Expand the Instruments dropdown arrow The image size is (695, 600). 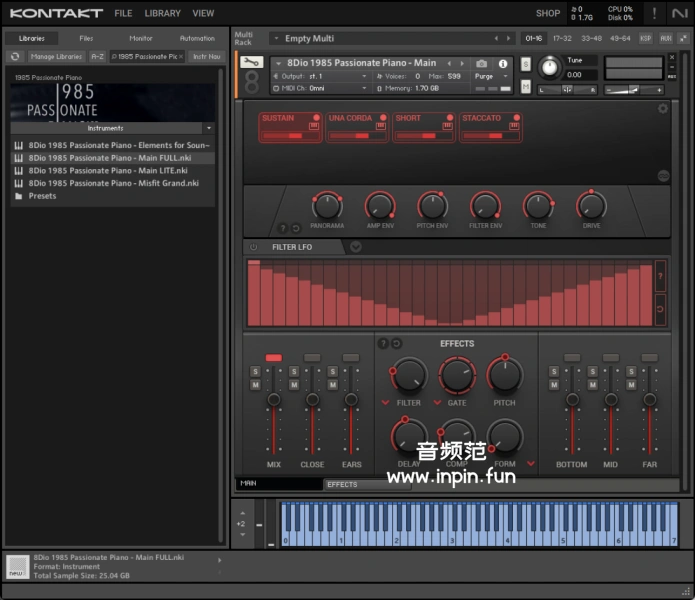pos(208,128)
